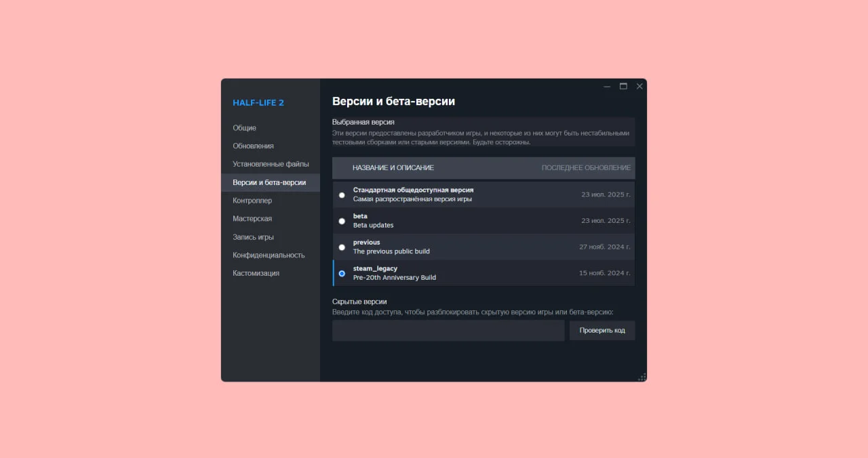Click Самая распространённая версия игры text
Viewport: 868px width, 458px height.
(412, 199)
